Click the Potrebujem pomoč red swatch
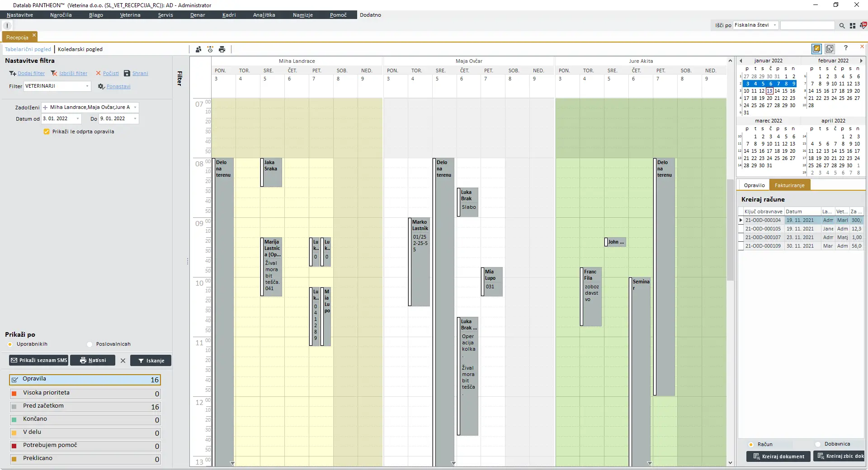The image size is (868, 470). [x=14, y=446]
